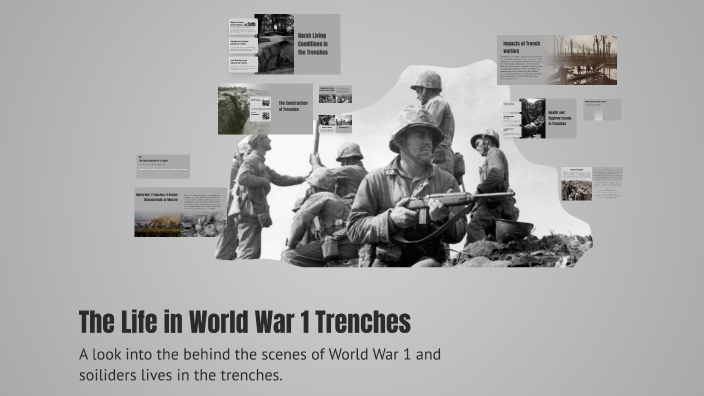Open the two-photo frame right of Construction of Trenches
This screenshot has height=396, width=704.
(335, 94)
